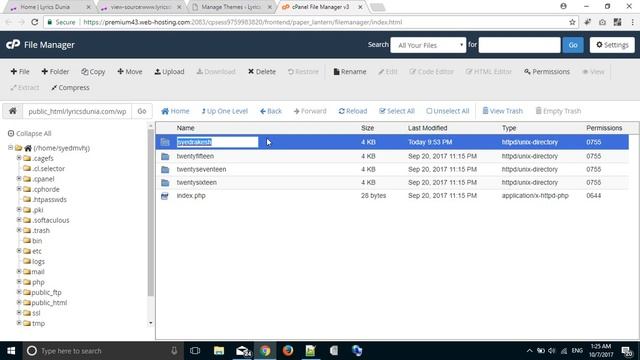
Task: Open the Upload dialog
Action: click(169, 71)
